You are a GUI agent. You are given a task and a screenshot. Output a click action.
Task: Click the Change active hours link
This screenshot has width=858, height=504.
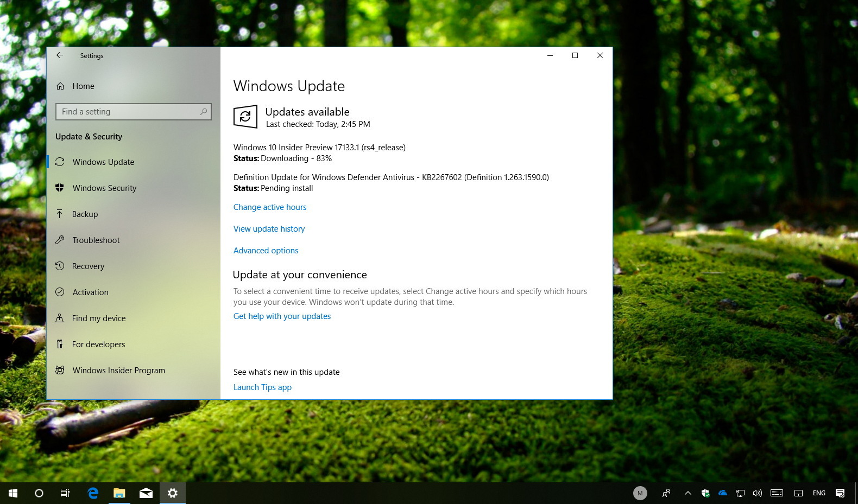[270, 207]
